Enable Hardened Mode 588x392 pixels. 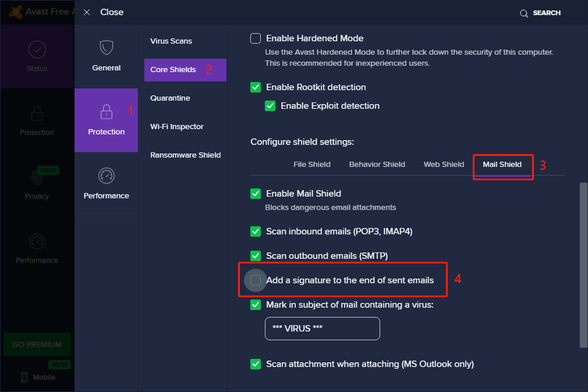255,38
